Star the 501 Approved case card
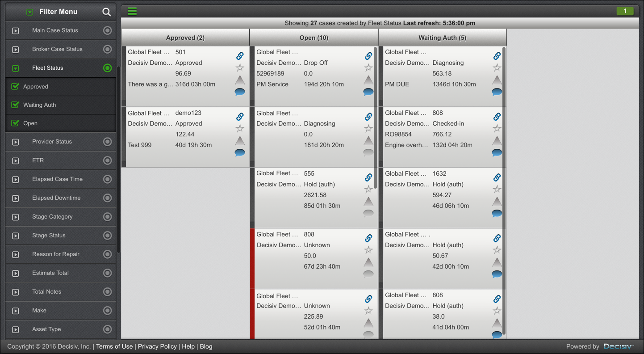Image resolution: width=644 pixels, height=354 pixels. [x=240, y=68]
